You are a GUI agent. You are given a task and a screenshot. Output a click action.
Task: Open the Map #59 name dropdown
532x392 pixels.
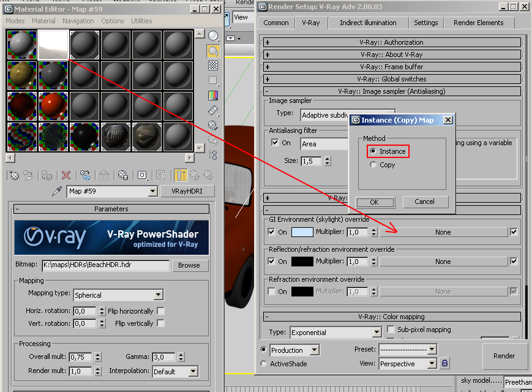pos(153,192)
